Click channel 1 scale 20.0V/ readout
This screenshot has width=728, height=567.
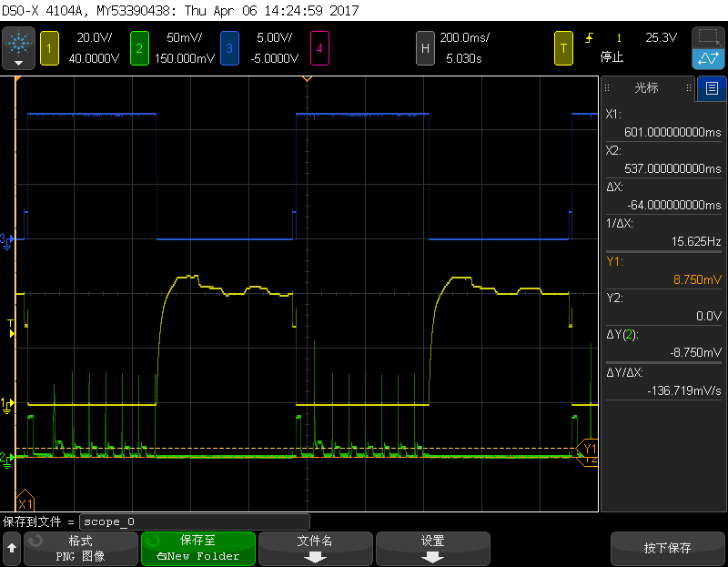[95, 37]
